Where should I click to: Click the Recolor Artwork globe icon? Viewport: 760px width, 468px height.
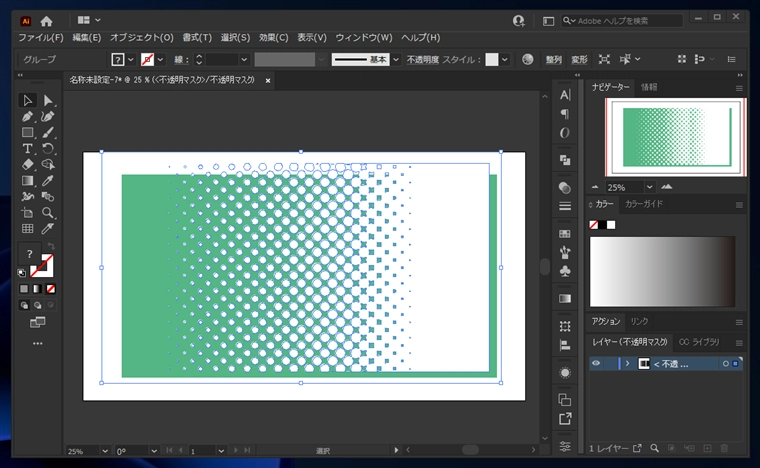pos(527,59)
